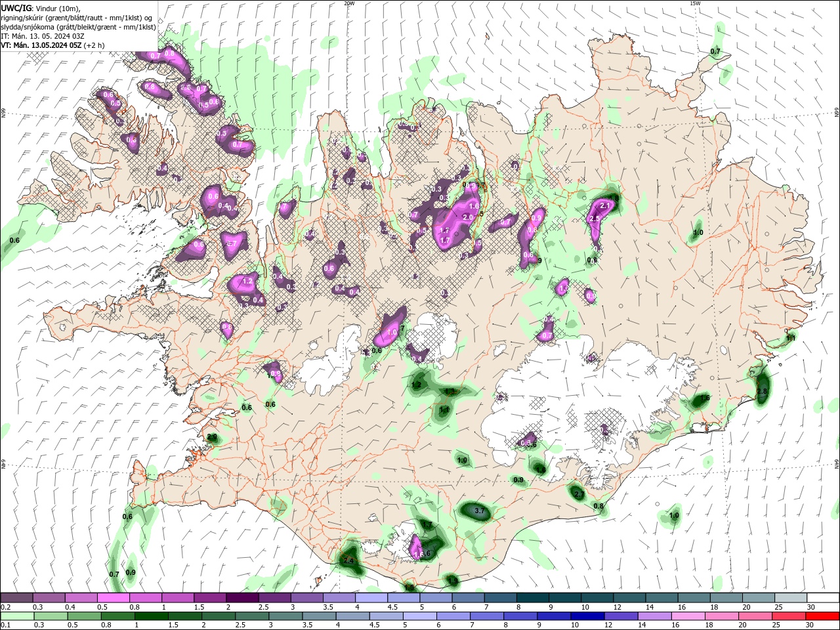Image resolution: width=840 pixels, height=630 pixels.
Task: Click the '0.2' label under the upper legend row
Action: coord(5,607)
